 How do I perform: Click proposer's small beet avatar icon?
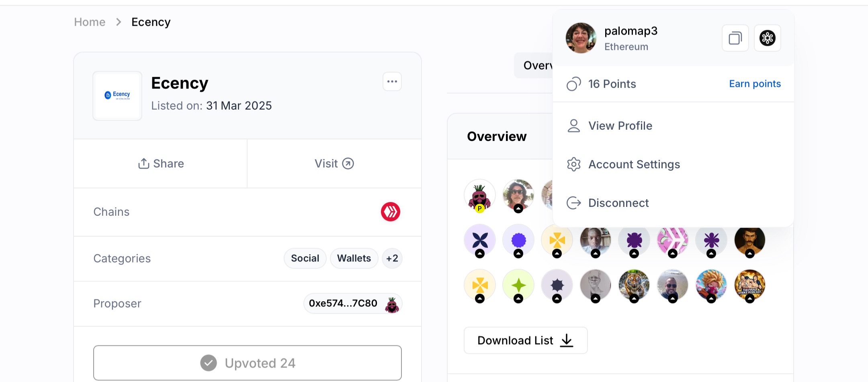pyautogui.click(x=392, y=304)
